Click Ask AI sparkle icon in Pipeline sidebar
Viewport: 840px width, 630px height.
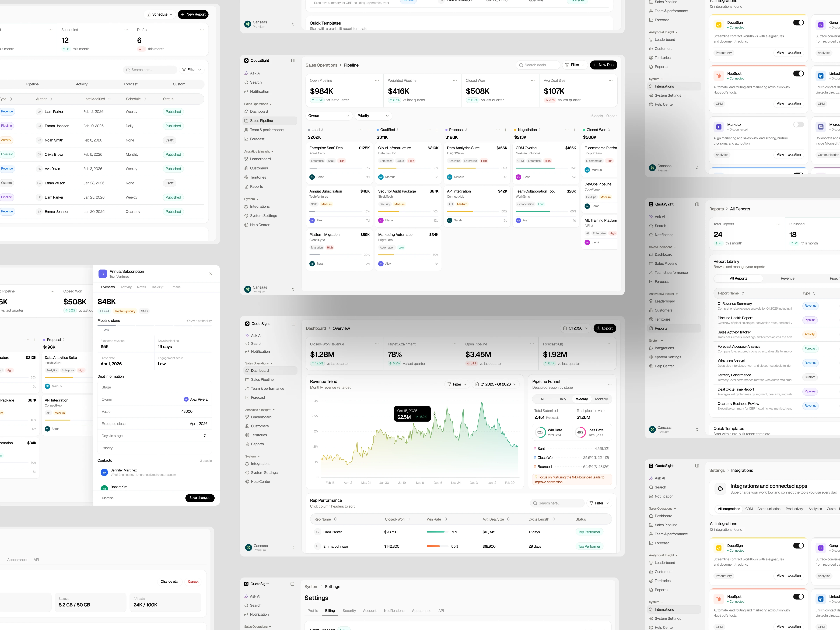pyautogui.click(x=246, y=73)
